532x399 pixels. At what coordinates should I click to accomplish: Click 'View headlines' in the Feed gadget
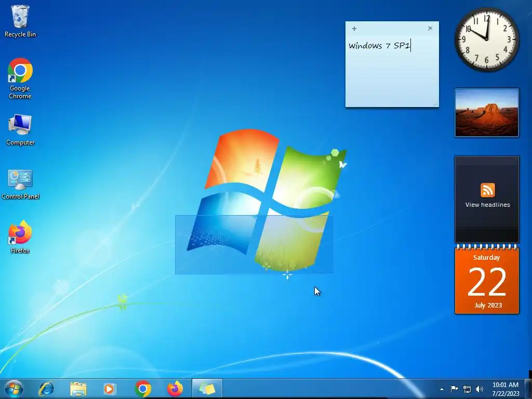(x=487, y=205)
